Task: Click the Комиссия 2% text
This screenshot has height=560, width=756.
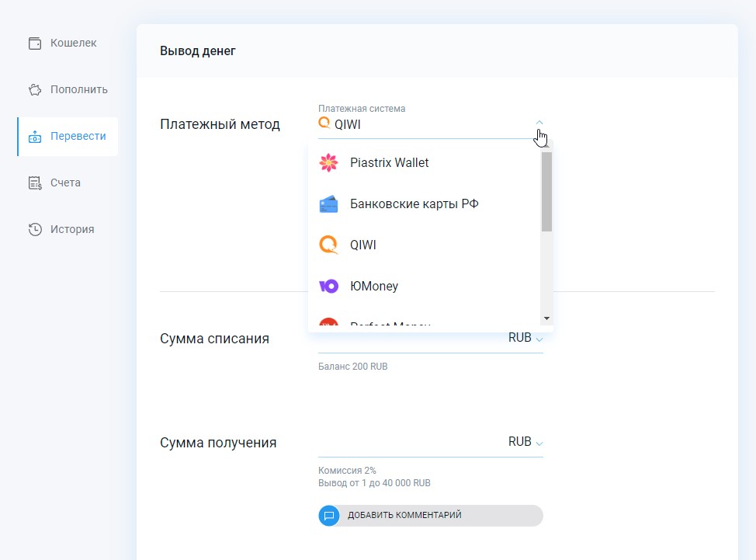Action: [347, 470]
